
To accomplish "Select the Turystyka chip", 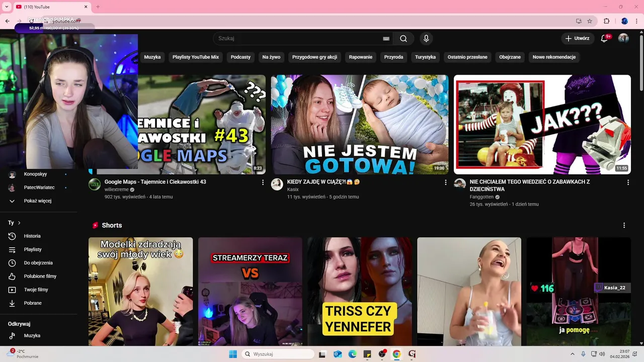I will pos(425,57).
